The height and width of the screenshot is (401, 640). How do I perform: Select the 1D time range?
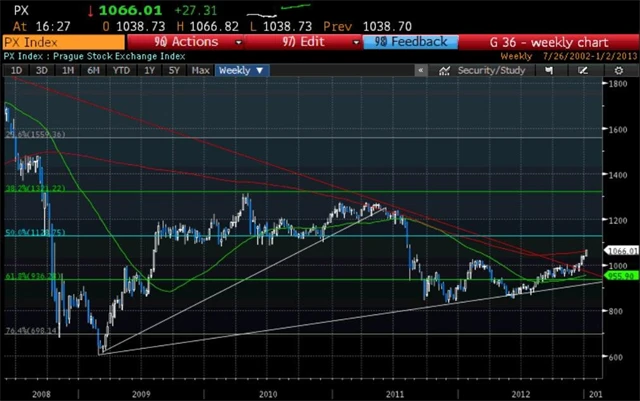[16, 71]
